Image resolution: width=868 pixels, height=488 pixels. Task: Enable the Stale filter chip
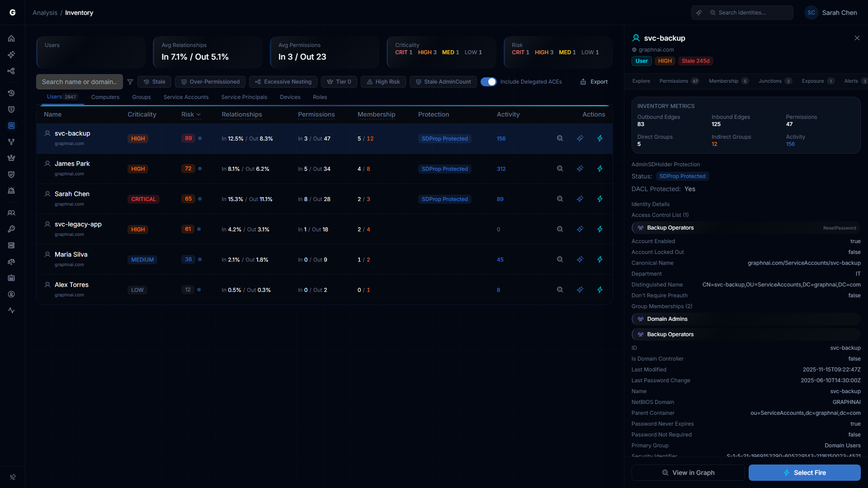[x=154, y=82]
